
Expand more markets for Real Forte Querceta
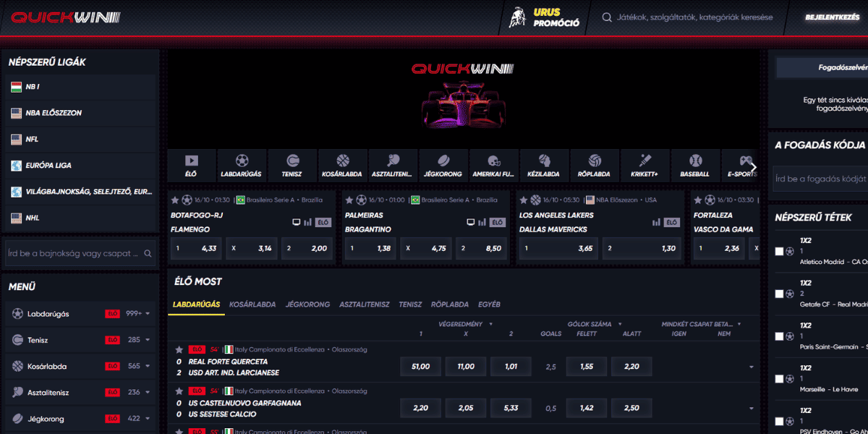tap(751, 367)
